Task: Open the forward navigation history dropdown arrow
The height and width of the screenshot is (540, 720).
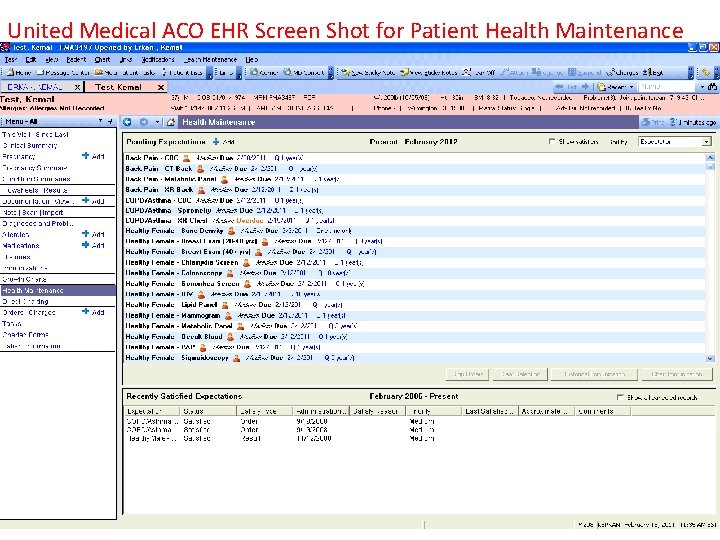Action: (x=158, y=122)
